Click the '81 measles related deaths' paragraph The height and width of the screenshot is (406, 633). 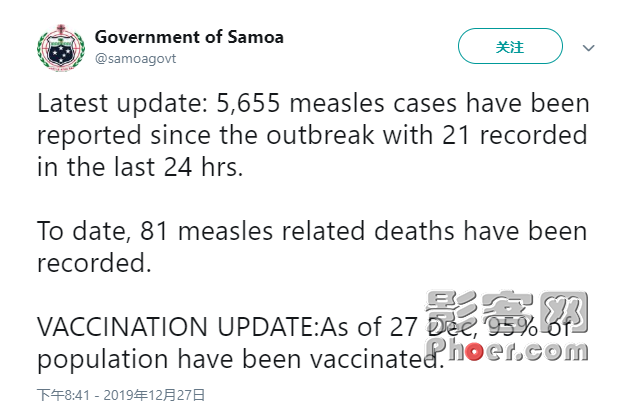coord(312,247)
